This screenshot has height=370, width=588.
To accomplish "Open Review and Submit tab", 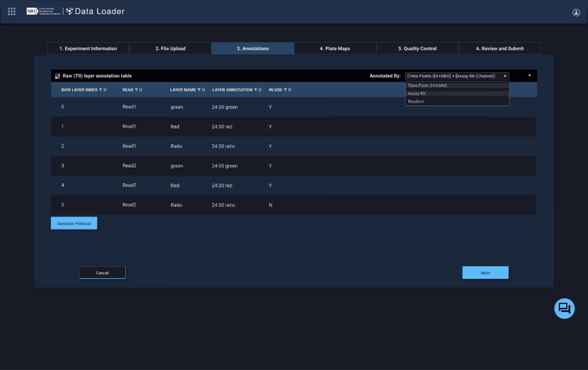I will [x=500, y=48].
